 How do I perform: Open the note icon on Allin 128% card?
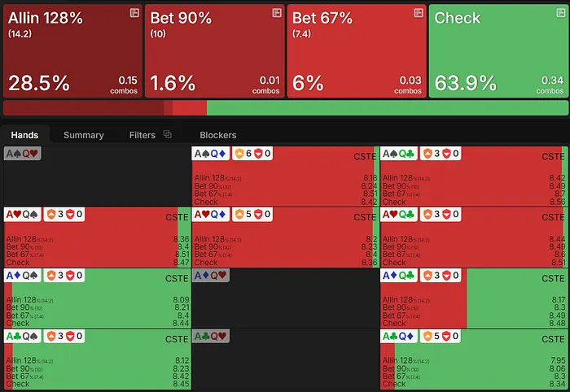134,14
